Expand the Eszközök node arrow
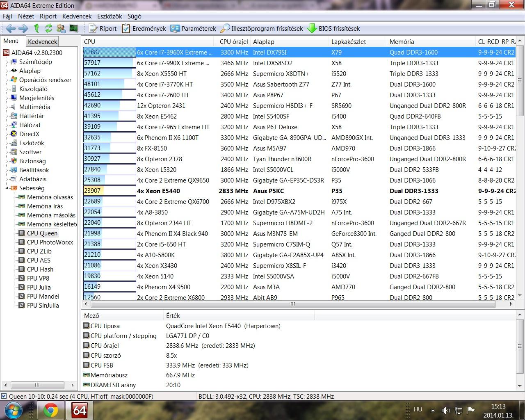 [x=7, y=143]
